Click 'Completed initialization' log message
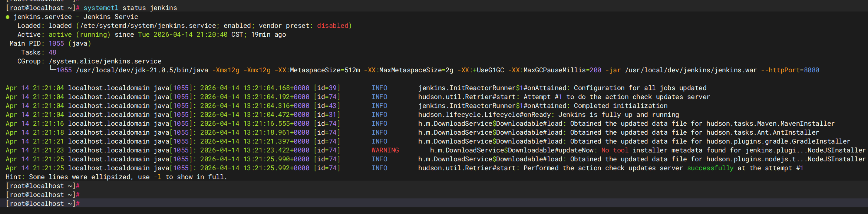This screenshot has width=868, height=214. [621, 106]
